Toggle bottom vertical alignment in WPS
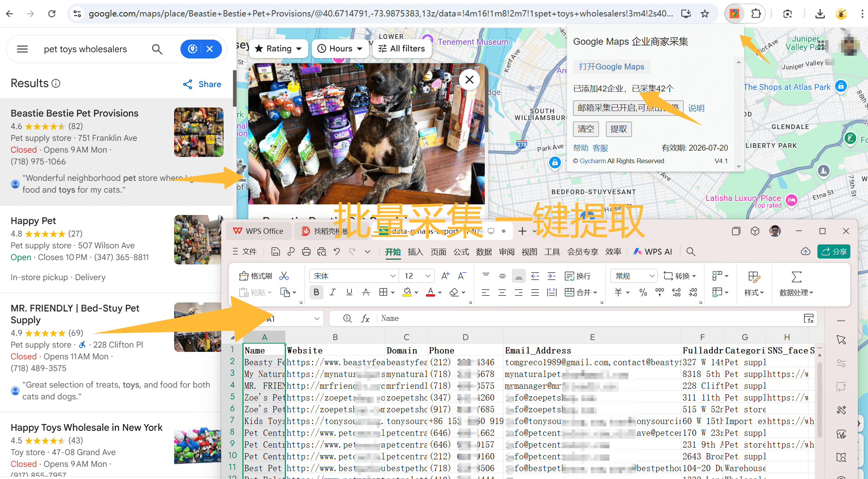 coord(519,276)
